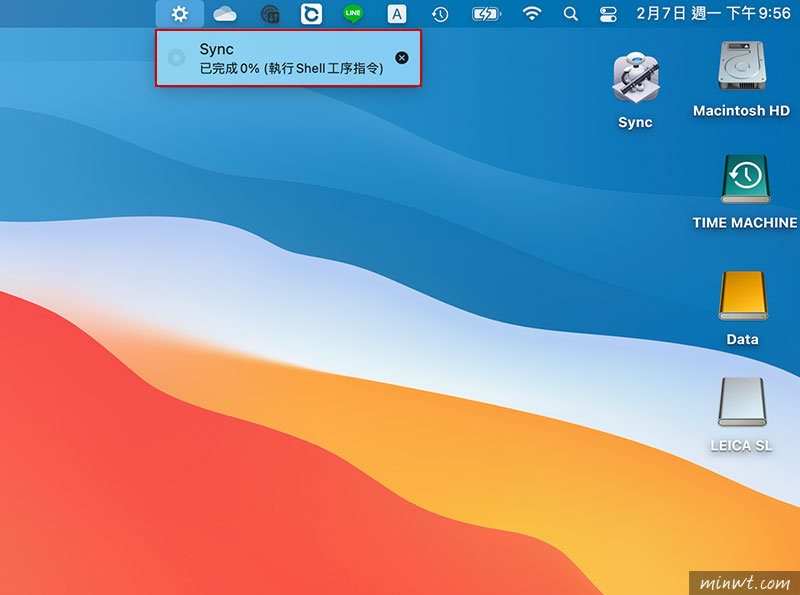
Task: Click the white square 'C' menu bar icon
Action: tap(311, 14)
